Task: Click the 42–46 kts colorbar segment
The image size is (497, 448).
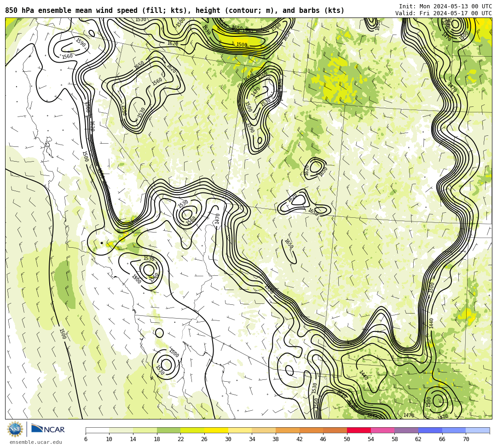Action: click(311, 430)
